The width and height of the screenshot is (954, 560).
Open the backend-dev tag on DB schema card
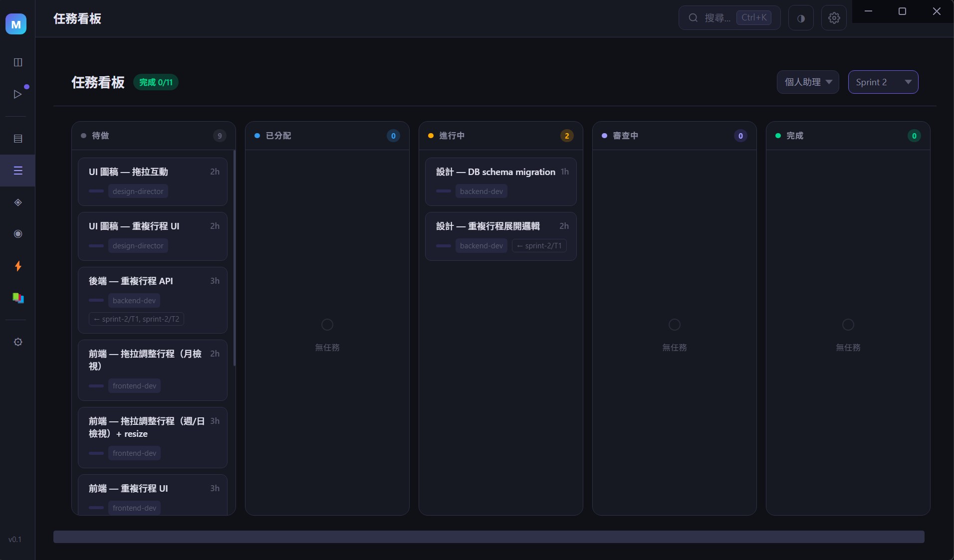[x=481, y=191]
